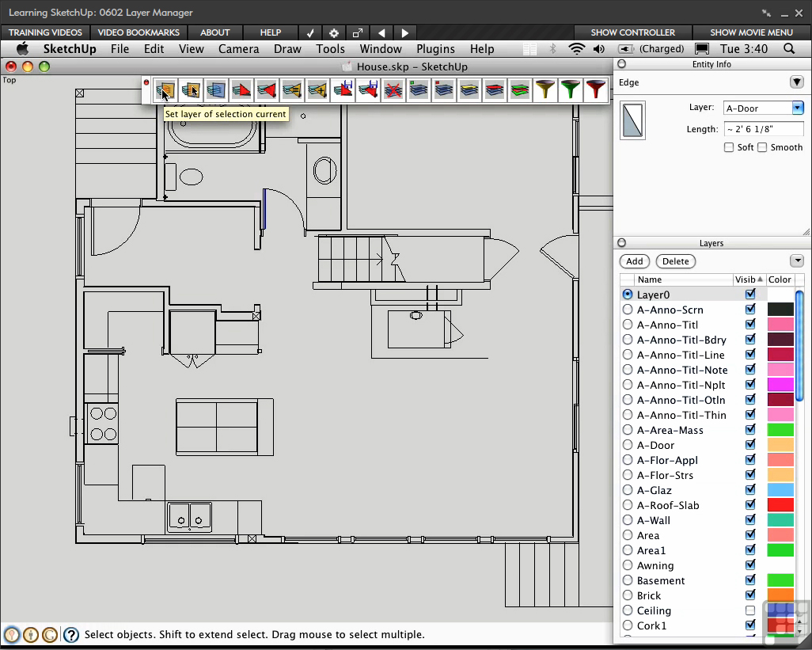
Task: Click layer stack icon with small green square
Action: coord(419,90)
